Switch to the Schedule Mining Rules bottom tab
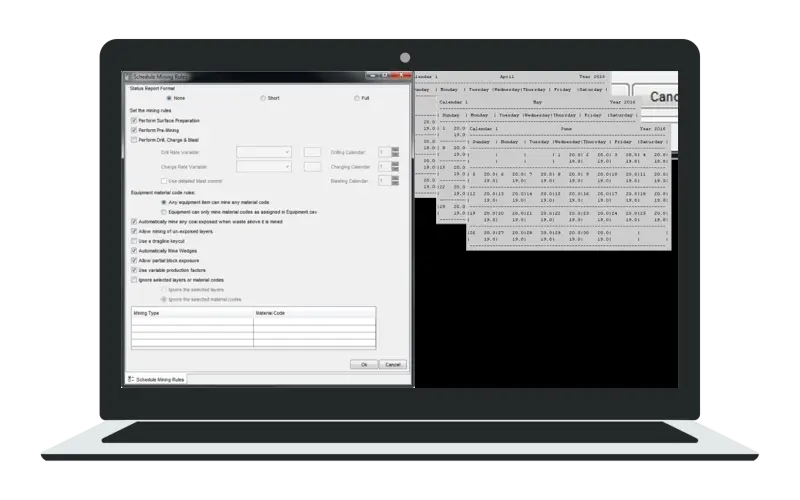The height and width of the screenshot is (500, 800). tap(157, 380)
